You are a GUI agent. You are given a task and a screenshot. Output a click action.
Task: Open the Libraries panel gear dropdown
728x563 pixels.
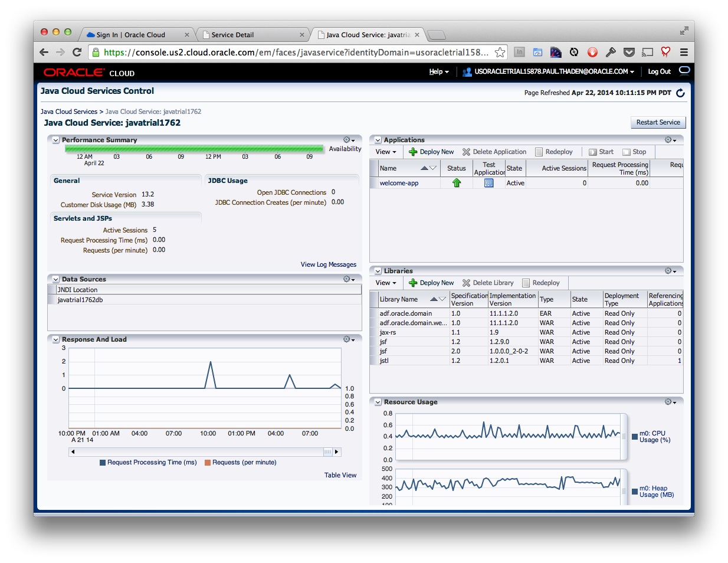(x=671, y=271)
